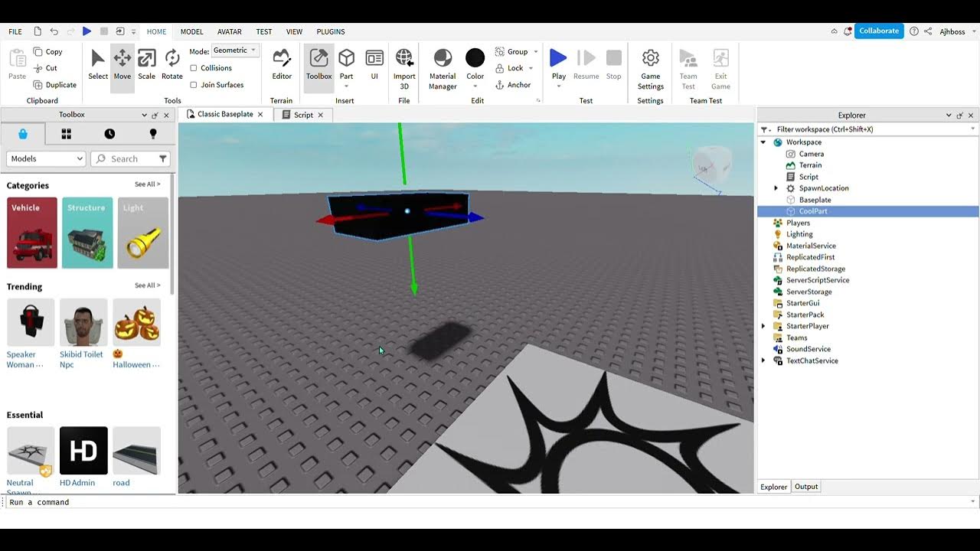Viewport: 980px width, 551px height.
Task: Click the black Color swatch
Action: click(475, 58)
